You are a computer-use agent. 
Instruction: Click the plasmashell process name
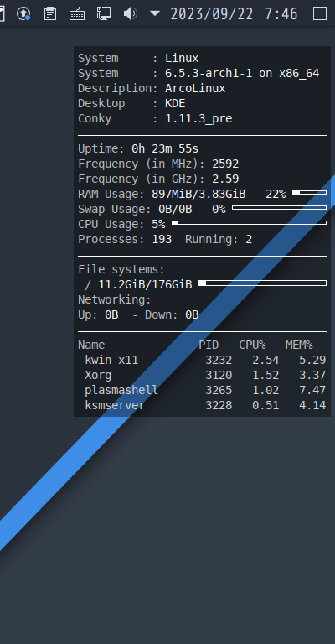121,390
